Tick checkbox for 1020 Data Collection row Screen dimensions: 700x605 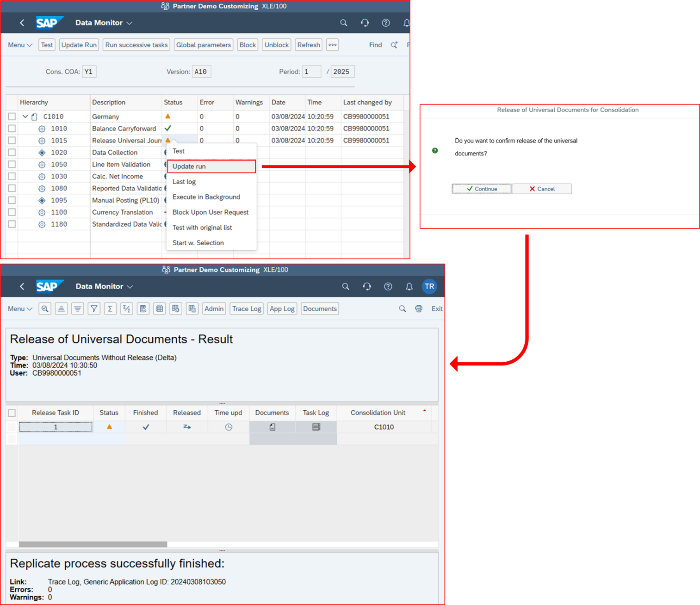click(x=12, y=152)
